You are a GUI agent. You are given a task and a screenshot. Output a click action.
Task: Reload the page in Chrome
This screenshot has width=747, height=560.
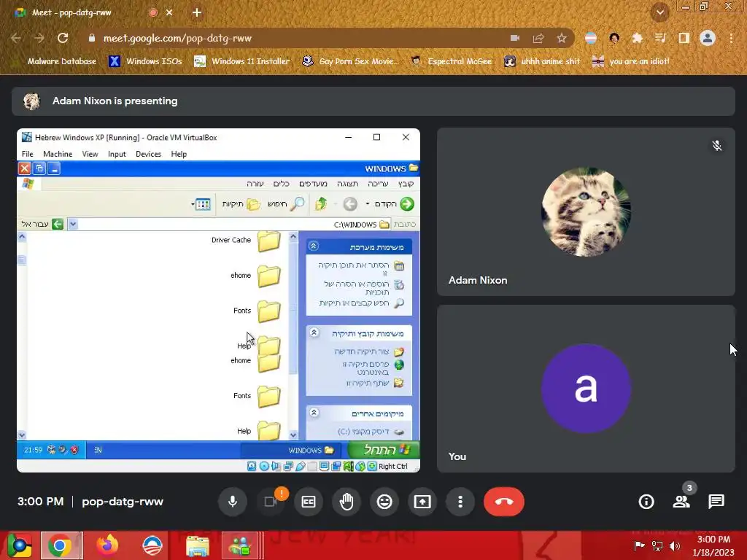[63, 38]
